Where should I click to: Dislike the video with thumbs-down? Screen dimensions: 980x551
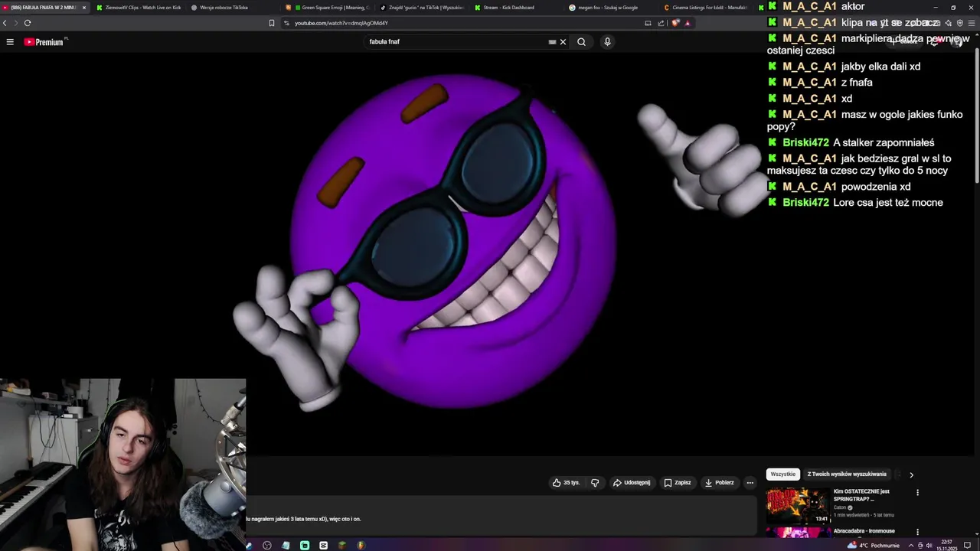(x=595, y=483)
